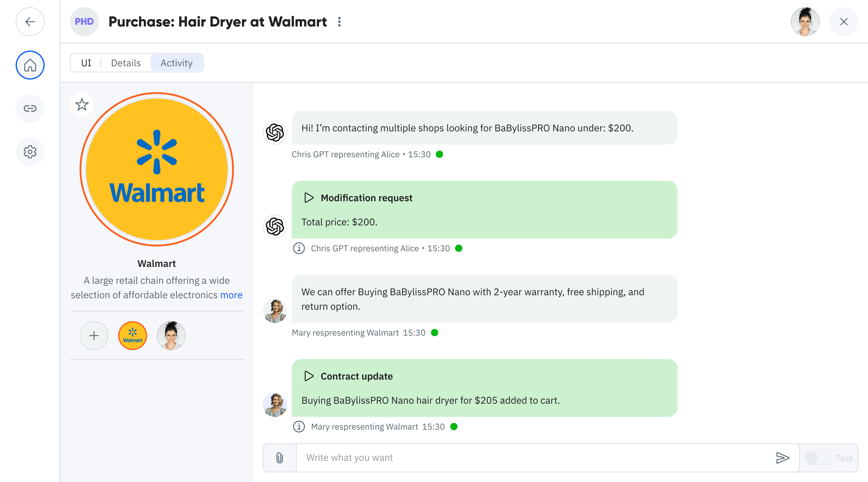Expand the Modification request message
The width and height of the screenshot is (868, 482).
tap(309, 198)
